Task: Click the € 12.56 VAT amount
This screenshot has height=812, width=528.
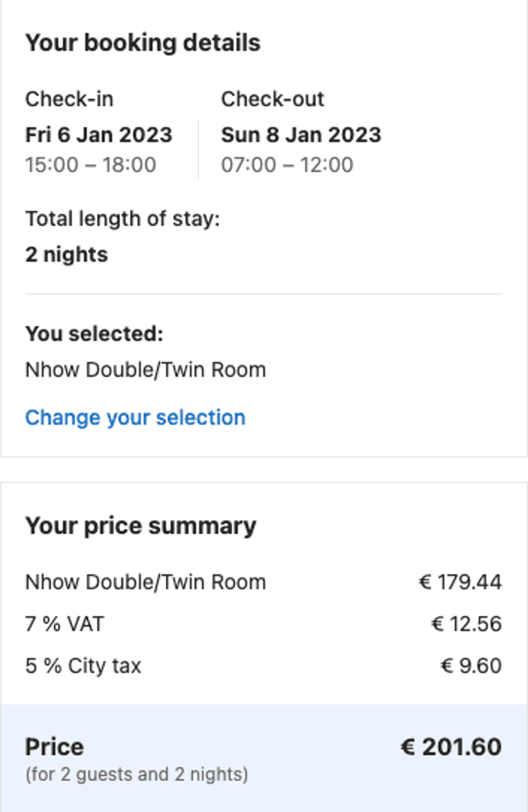Action: click(467, 624)
